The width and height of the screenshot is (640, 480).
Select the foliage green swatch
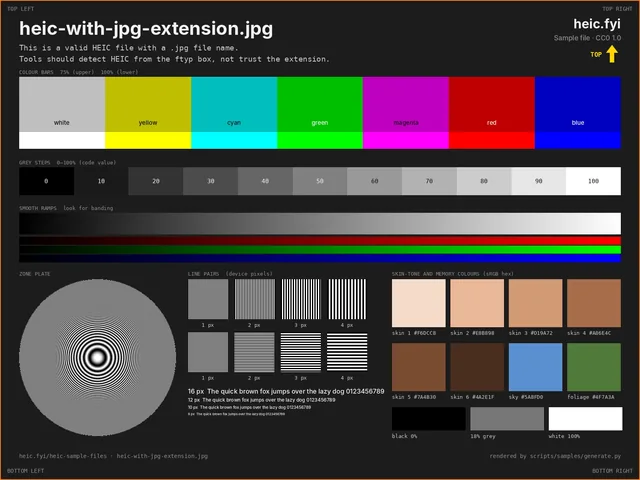coord(594,367)
